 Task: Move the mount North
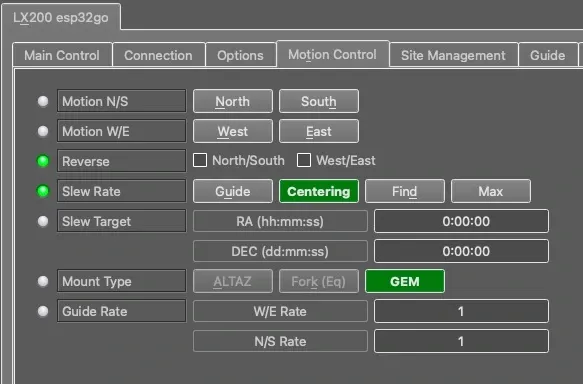(x=233, y=101)
